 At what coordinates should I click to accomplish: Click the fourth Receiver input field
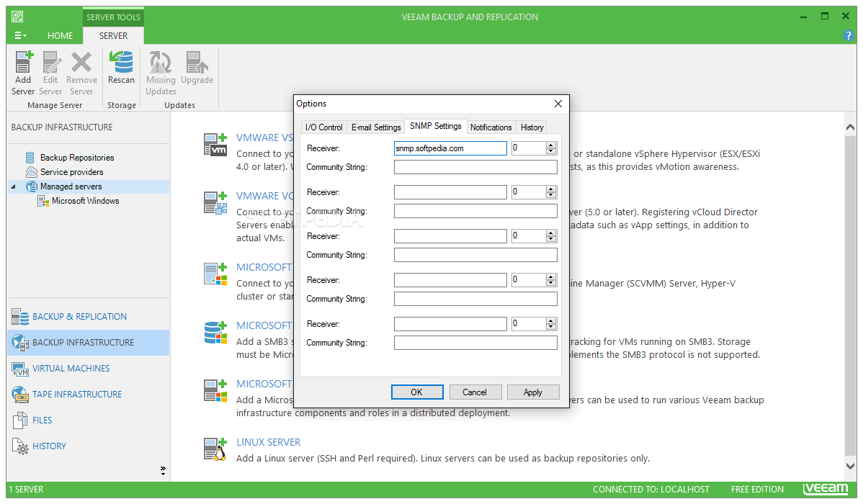[x=450, y=280]
